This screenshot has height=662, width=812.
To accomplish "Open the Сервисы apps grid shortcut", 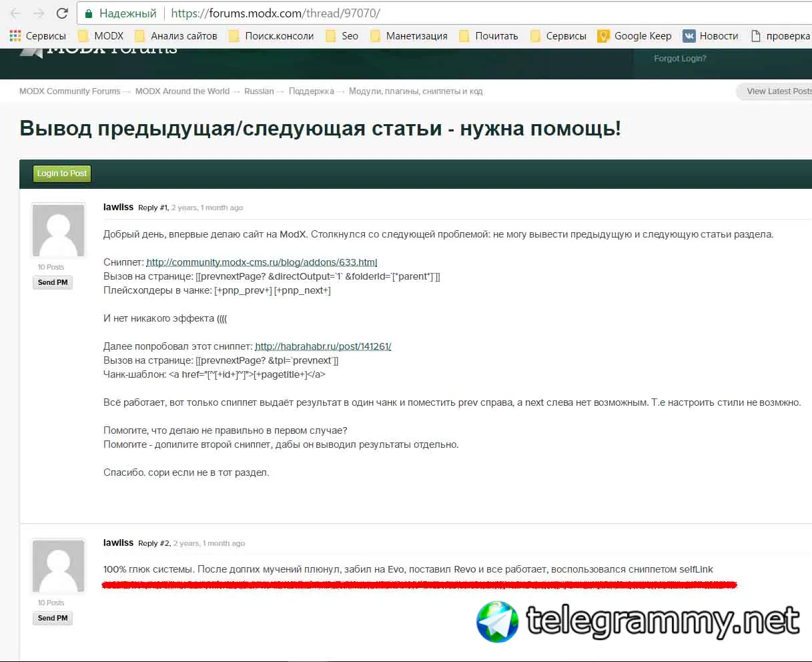I will [37, 36].
